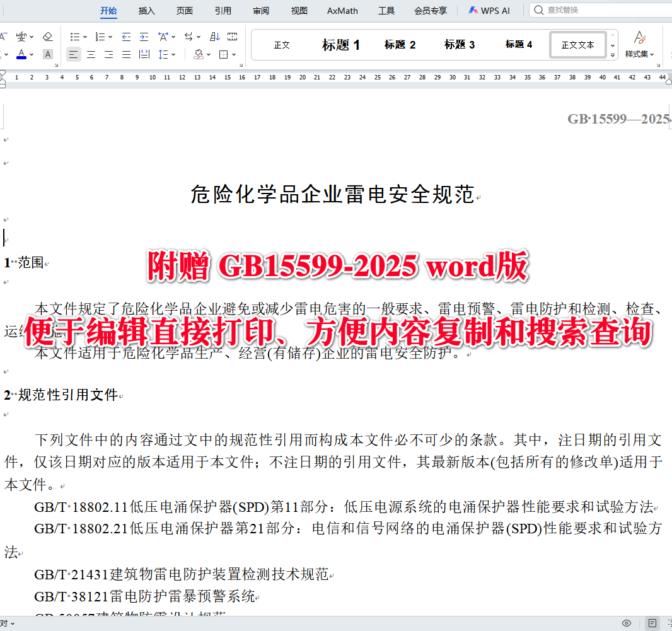Image resolution: width=672 pixels, height=631 pixels.
Task: Apply the 标题 1 style
Action: 340,44
